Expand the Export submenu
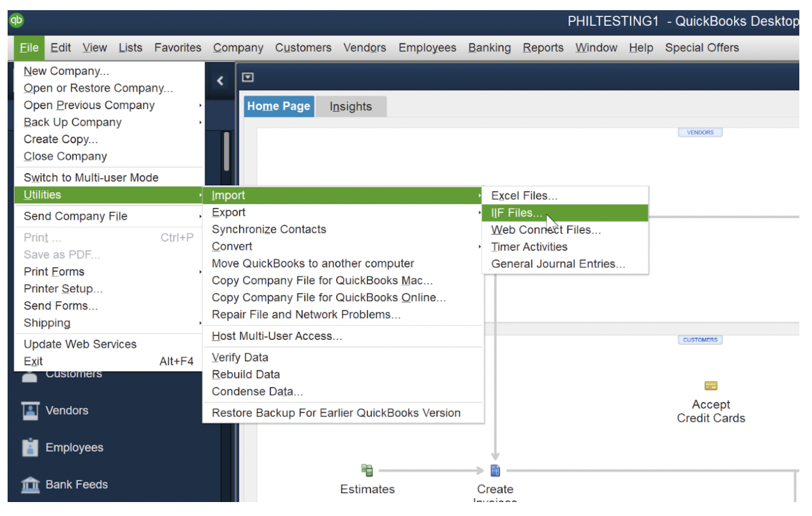The height and width of the screenshot is (516, 812). [x=343, y=212]
